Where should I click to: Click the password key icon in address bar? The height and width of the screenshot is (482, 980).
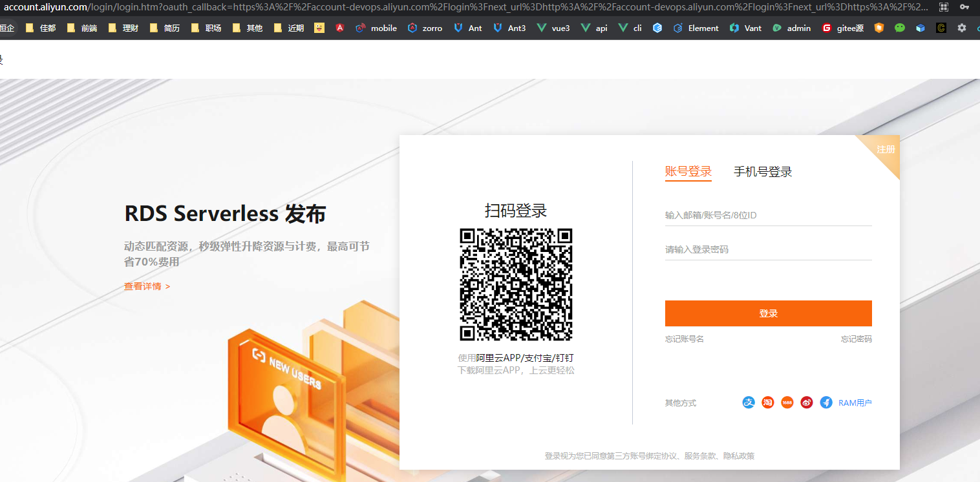click(964, 7)
